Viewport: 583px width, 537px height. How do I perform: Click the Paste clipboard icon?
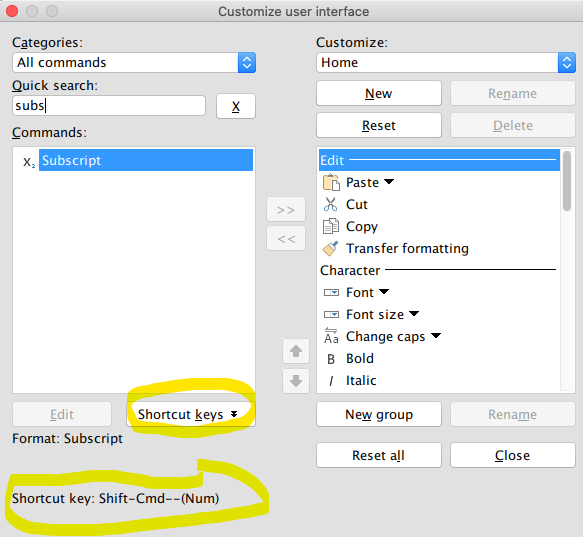click(331, 182)
